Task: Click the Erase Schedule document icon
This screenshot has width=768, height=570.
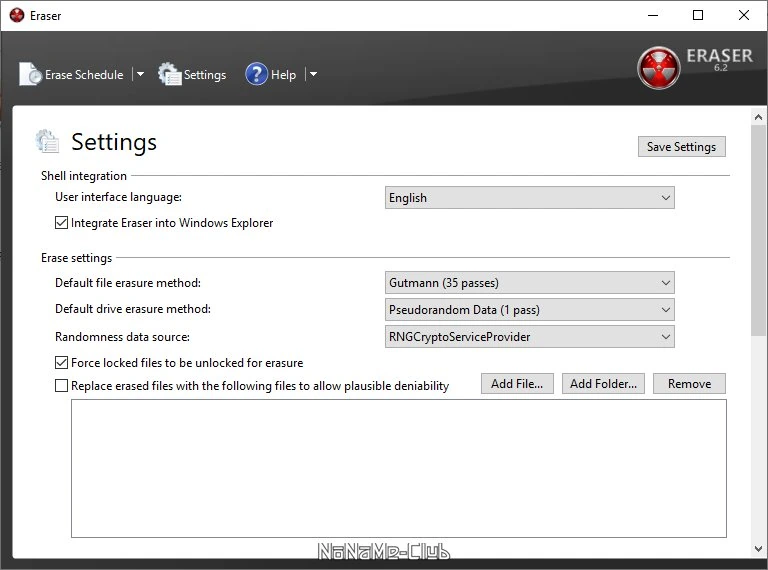Action: coord(30,74)
